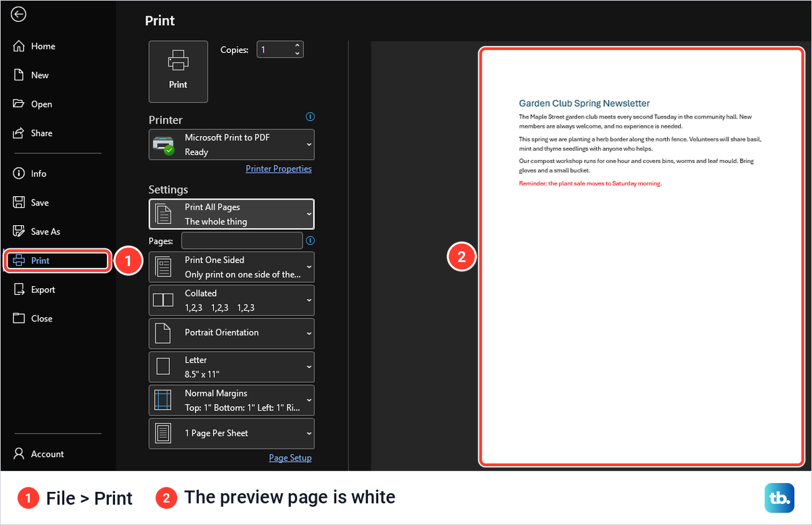812x525 pixels.
Task: Click the Letter paper size icon
Action: click(163, 367)
